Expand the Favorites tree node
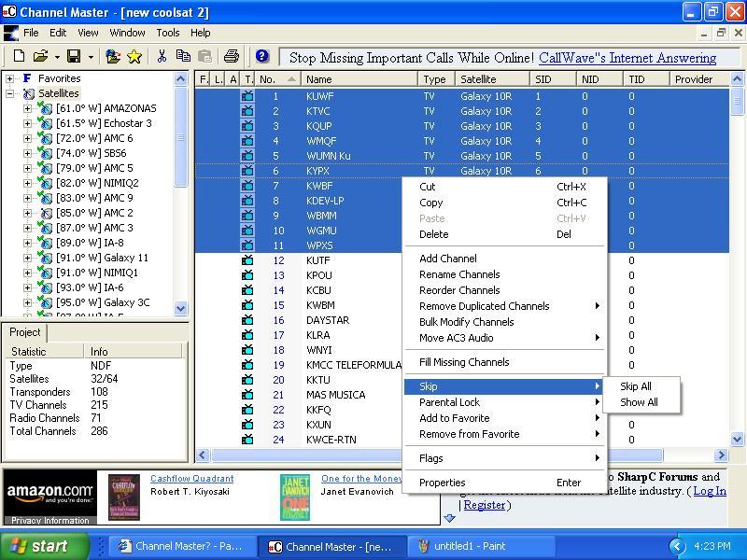This screenshot has height=560, width=747. (9, 78)
